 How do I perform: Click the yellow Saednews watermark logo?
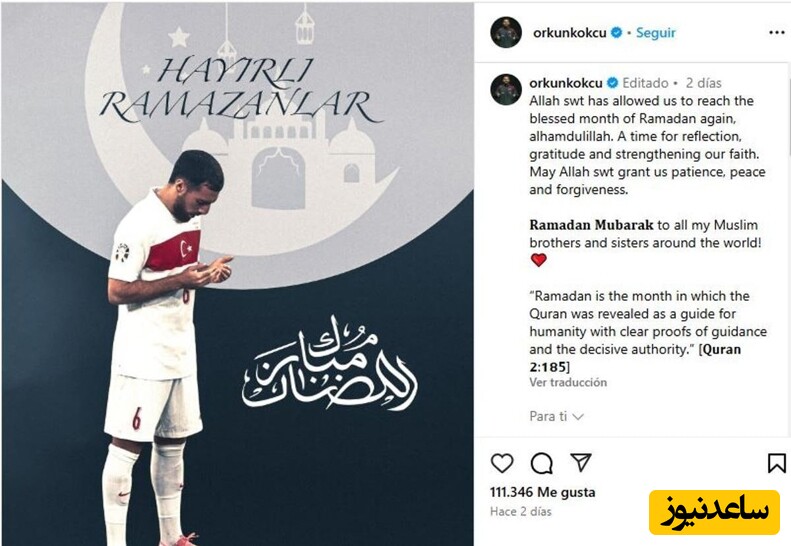[x=714, y=512]
